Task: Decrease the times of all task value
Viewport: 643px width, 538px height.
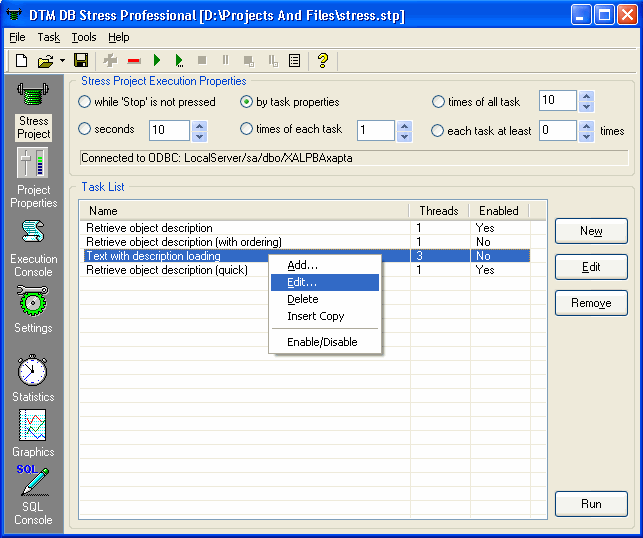Action: [x=587, y=107]
